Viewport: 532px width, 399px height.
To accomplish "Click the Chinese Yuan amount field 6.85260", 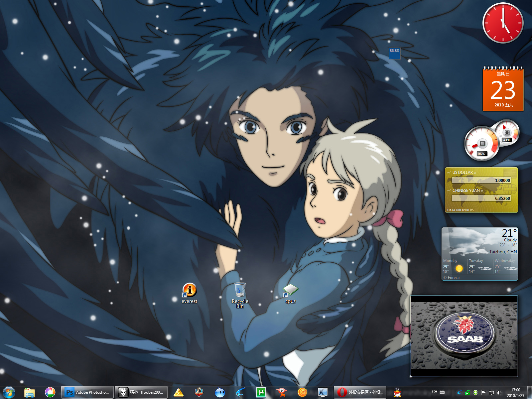I will click(x=481, y=198).
